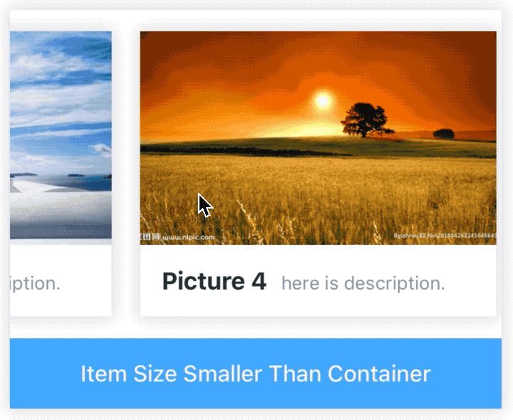Click the white caption area of Picture 4 card

point(318,280)
